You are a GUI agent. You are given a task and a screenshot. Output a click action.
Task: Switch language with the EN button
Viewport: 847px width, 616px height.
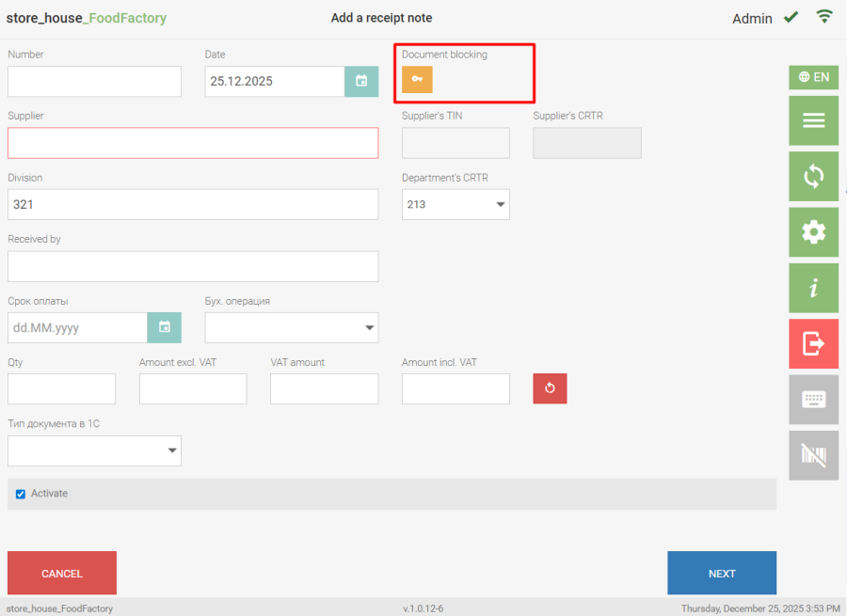(813, 77)
